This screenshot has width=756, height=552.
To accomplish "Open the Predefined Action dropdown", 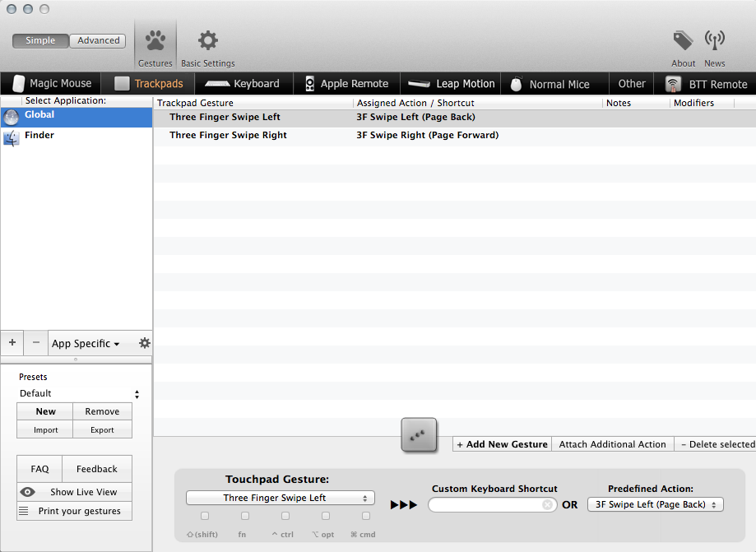I will tap(656, 504).
